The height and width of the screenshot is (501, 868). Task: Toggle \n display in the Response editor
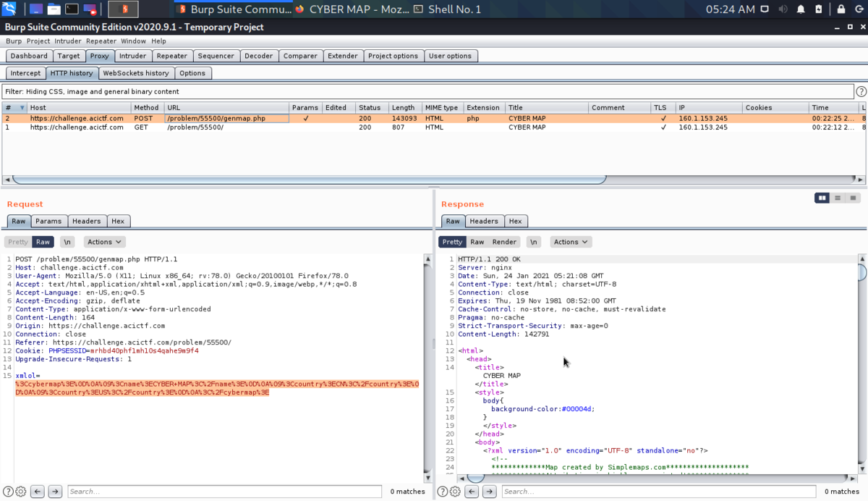pos(533,241)
